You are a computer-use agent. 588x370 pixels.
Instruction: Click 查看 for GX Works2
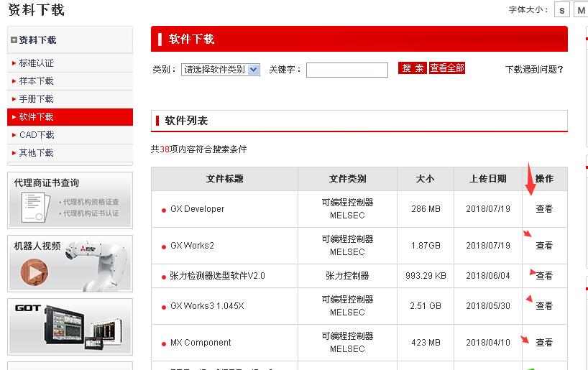pyautogui.click(x=544, y=246)
